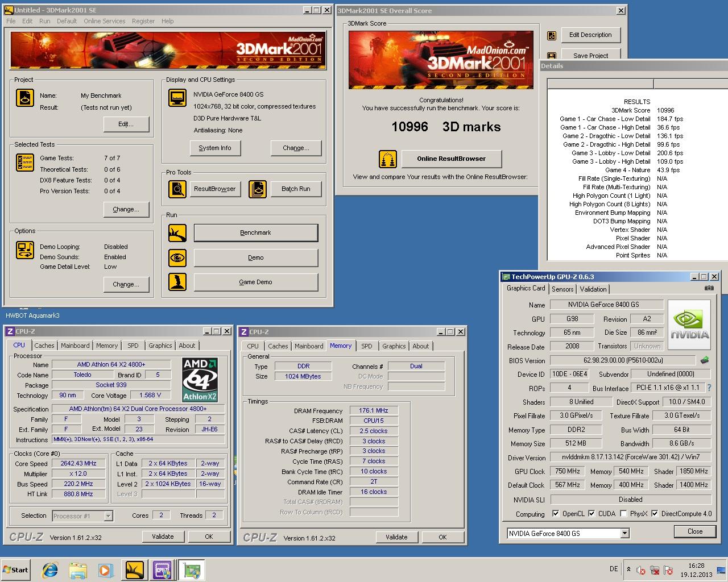Toggle the DirectCompute 4.0 checkbox
This screenshot has width=728, height=582.
(x=655, y=514)
